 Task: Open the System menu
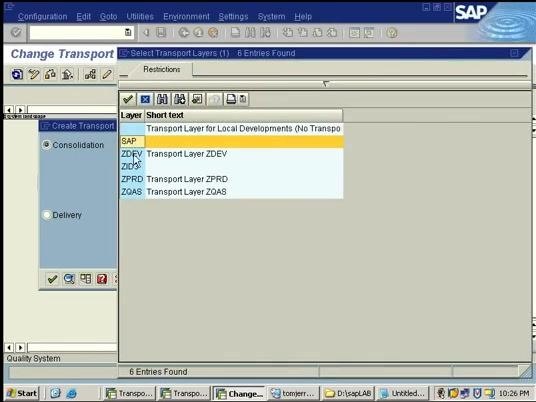[x=271, y=16]
